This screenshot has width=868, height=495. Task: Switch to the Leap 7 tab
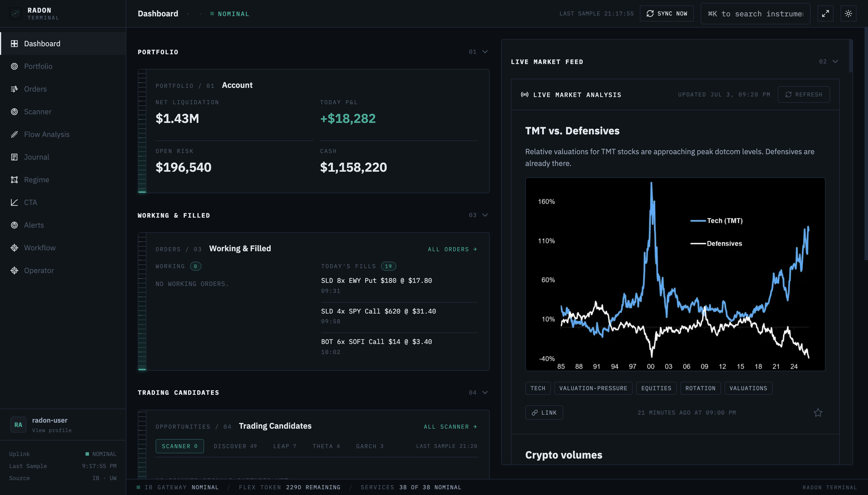[x=285, y=446]
